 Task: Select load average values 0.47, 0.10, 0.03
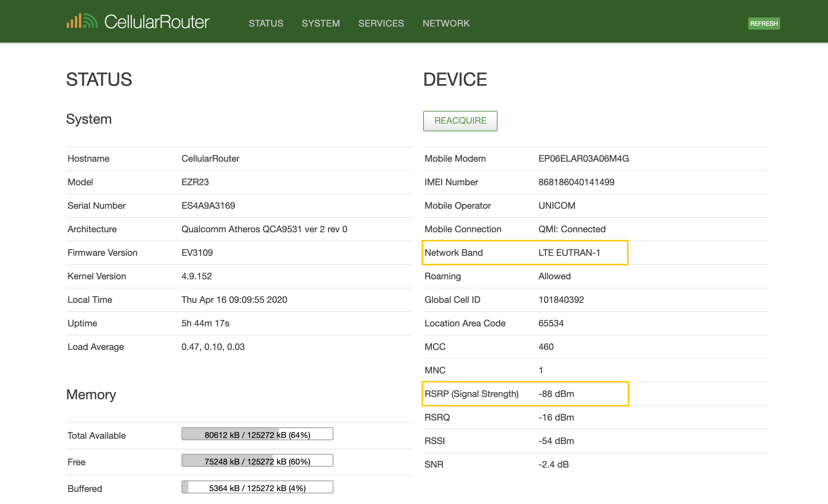point(213,347)
